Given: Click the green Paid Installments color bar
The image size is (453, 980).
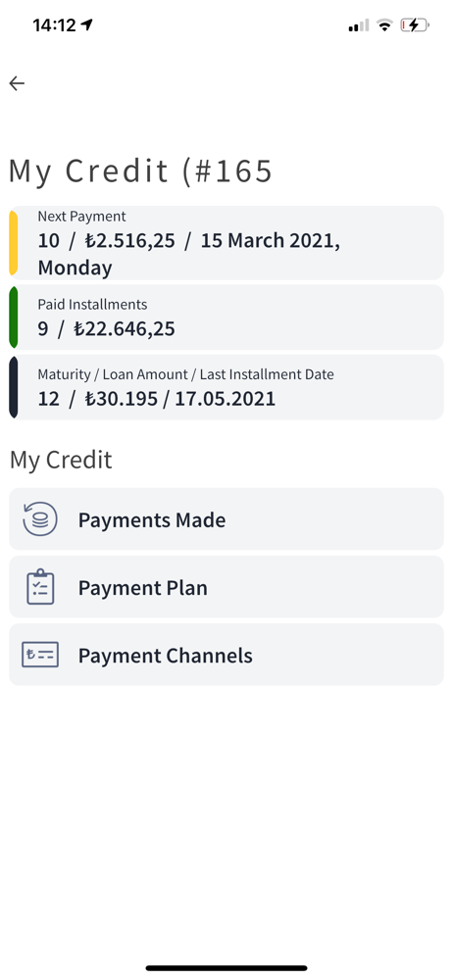Looking at the screenshot, I should tap(13, 317).
